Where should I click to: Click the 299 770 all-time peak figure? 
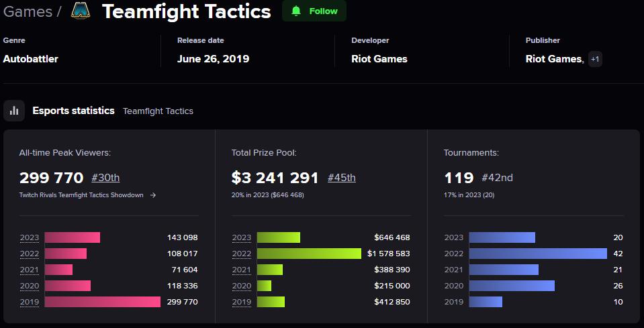click(52, 178)
